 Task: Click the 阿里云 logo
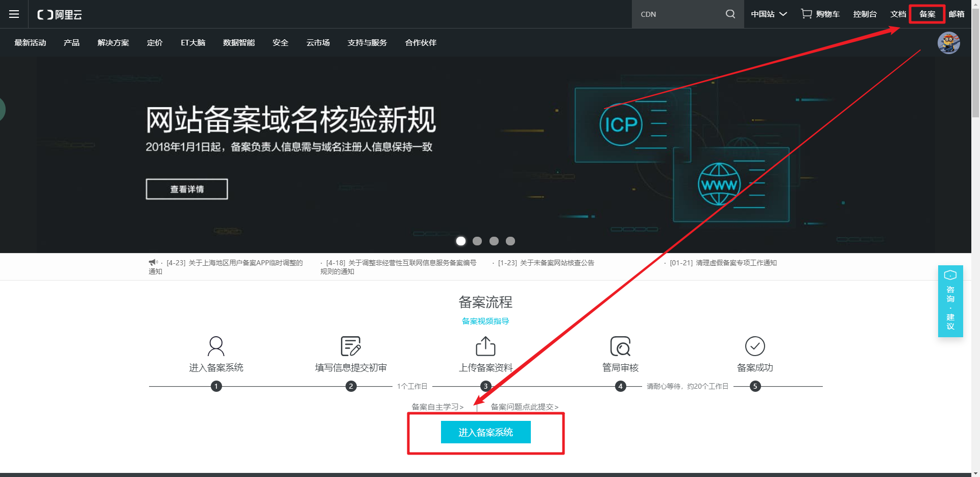coord(59,14)
